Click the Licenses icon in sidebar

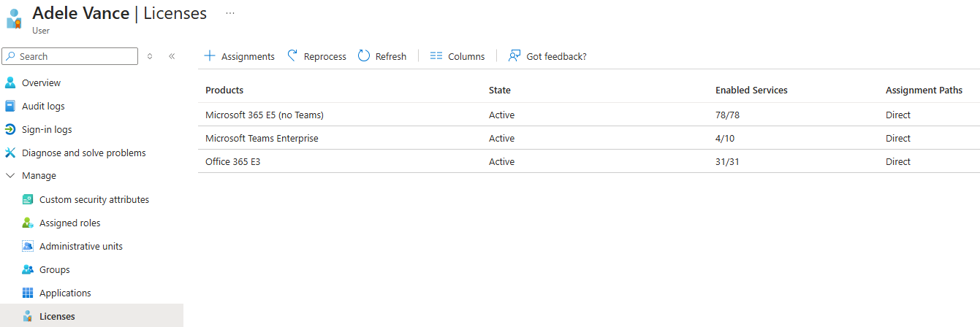tap(28, 316)
